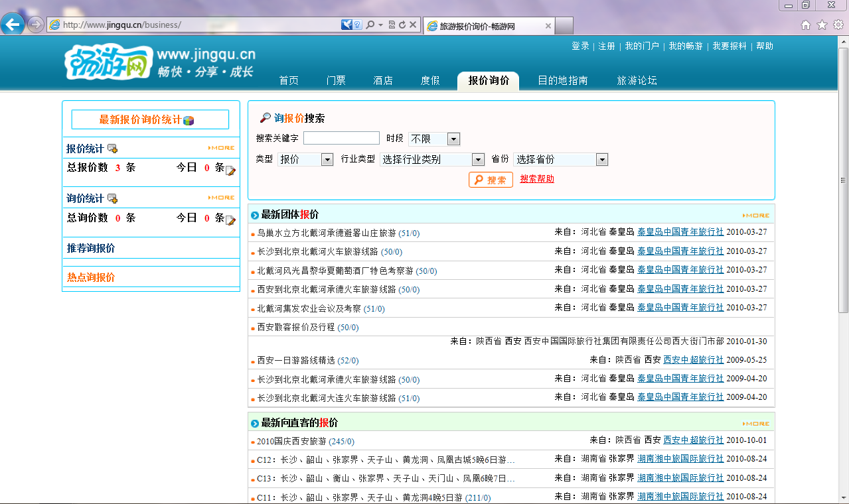Click MORE link in 询价统计 section
This screenshot has height=504, width=849.
tap(221, 198)
